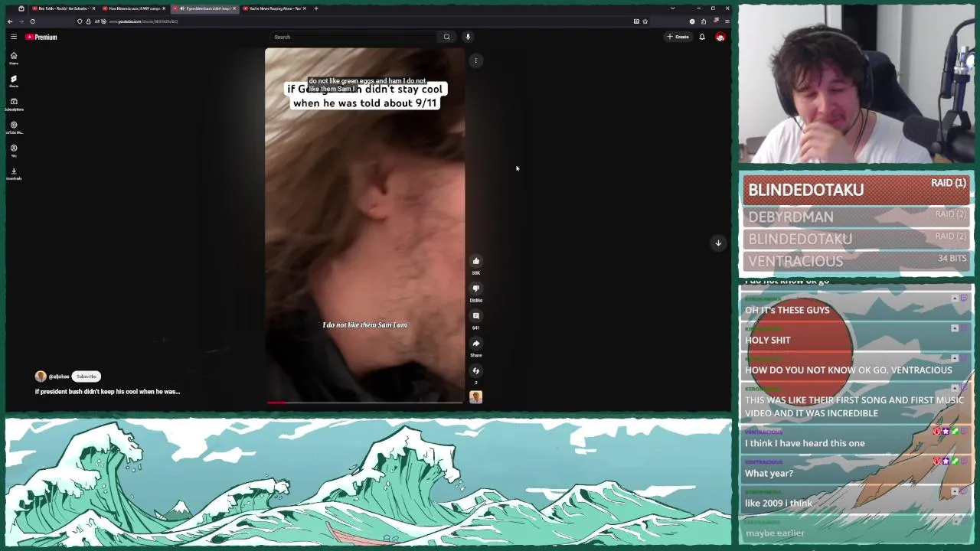980x551 pixels.
Task: Like the Short with thumbs up
Action: (x=475, y=261)
